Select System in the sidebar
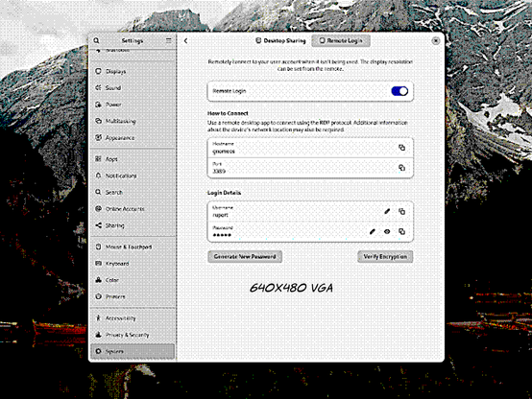Image resolution: width=532 pixels, height=399 pixels. click(133, 351)
